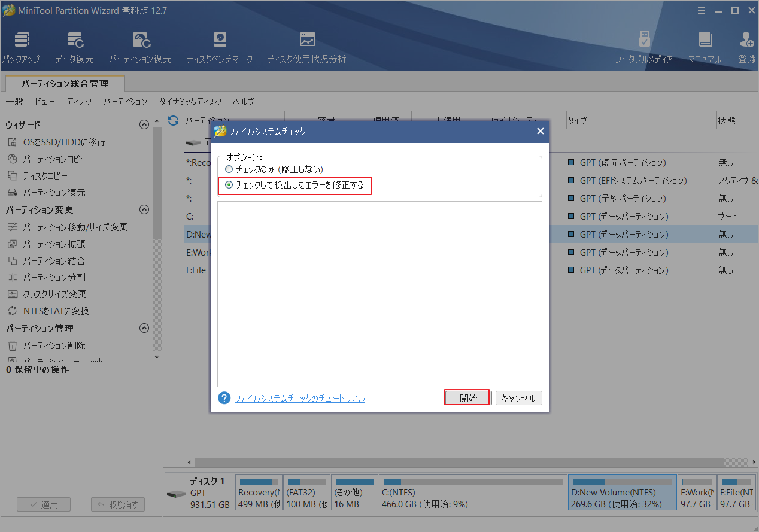Collapse the ウィザード section in the sidebar
Screen dimensions: 759x532
pyautogui.click(x=144, y=124)
